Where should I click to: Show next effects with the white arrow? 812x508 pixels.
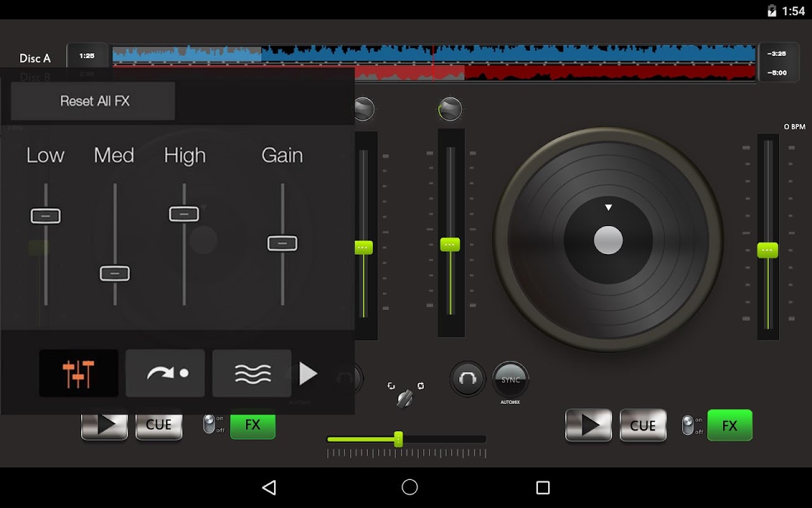point(308,373)
